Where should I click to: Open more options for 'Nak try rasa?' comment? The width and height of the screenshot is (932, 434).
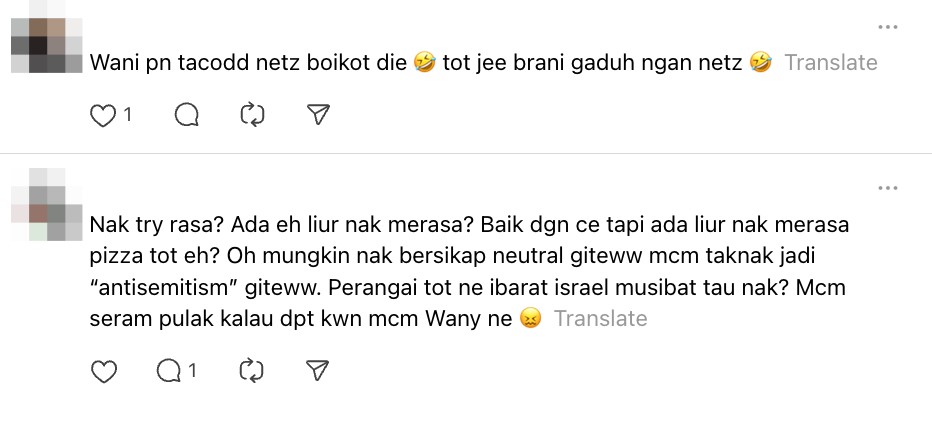[x=887, y=187]
